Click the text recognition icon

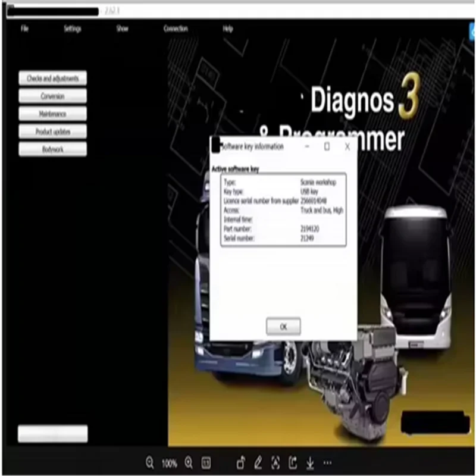pyautogui.click(x=275, y=463)
